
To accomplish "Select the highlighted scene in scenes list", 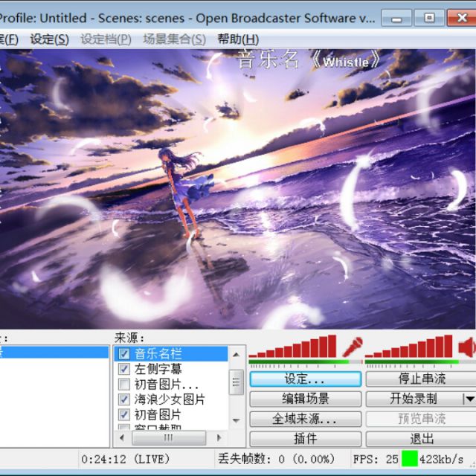I will [54, 352].
